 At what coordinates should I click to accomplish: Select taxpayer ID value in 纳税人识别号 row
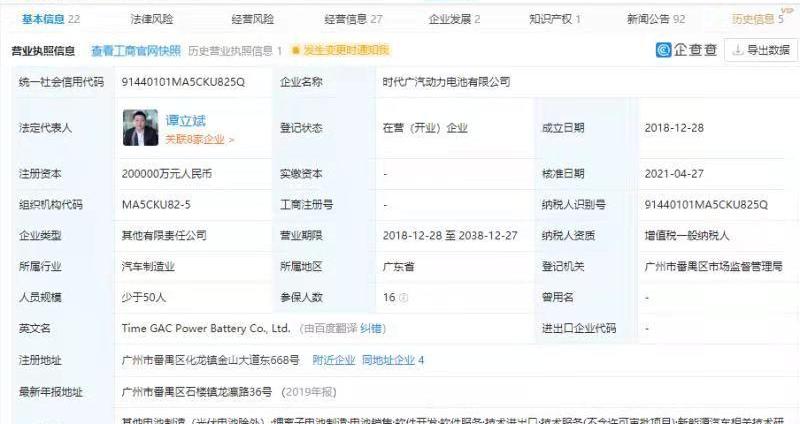(x=706, y=205)
